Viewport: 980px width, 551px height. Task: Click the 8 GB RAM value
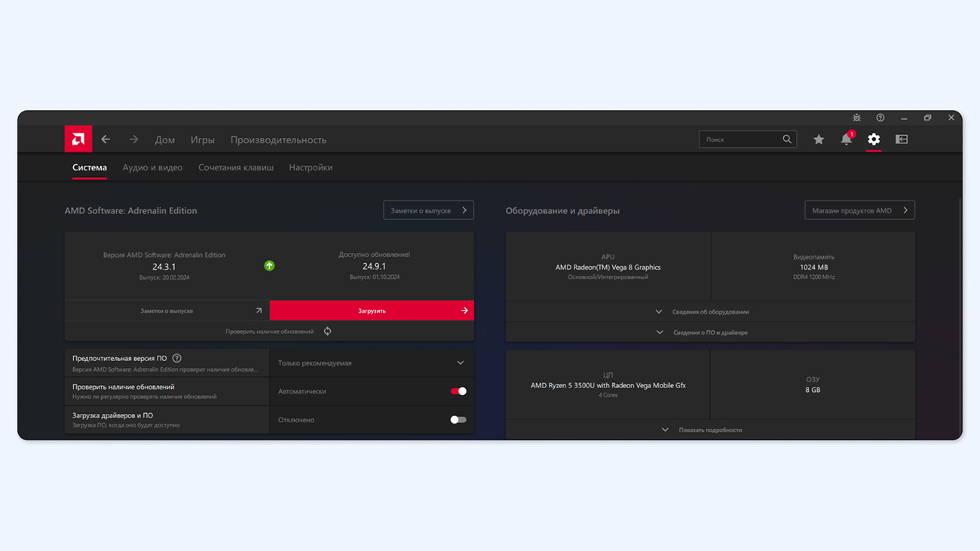(813, 390)
